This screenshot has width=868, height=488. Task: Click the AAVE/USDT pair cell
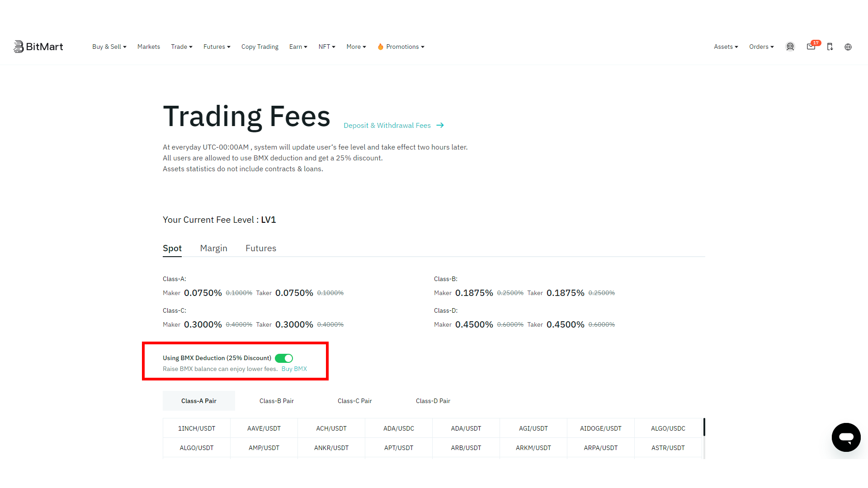tap(264, 428)
